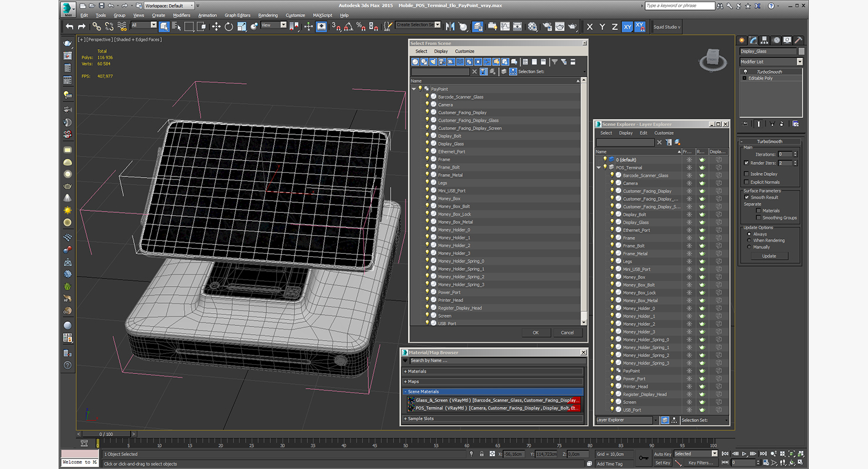Image resolution: width=868 pixels, height=469 pixels.
Task: Activate the Select and Link tool
Action: coord(96,26)
